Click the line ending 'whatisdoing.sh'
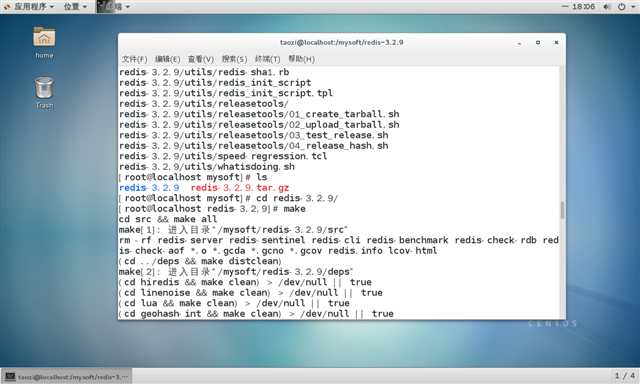Image resolution: width=640 pixels, height=384 pixels. (x=207, y=166)
